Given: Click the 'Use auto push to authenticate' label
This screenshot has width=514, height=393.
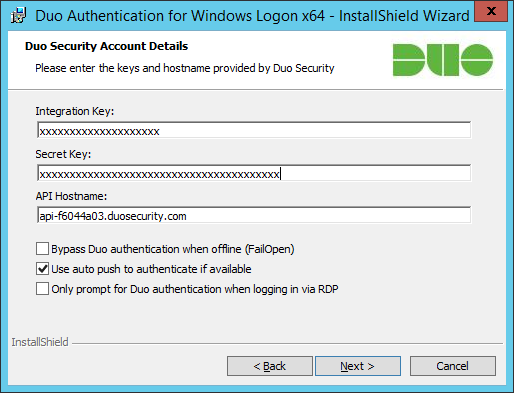Looking at the screenshot, I should (x=151, y=269).
